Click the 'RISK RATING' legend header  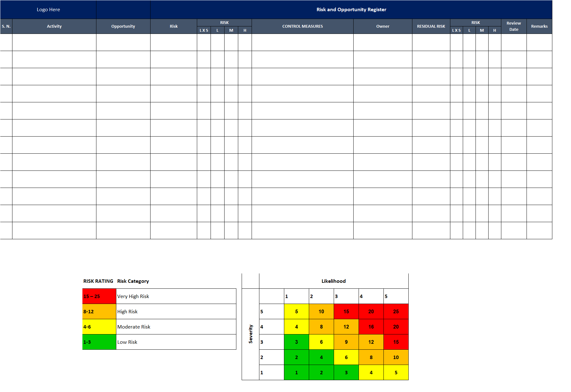pyautogui.click(x=98, y=281)
